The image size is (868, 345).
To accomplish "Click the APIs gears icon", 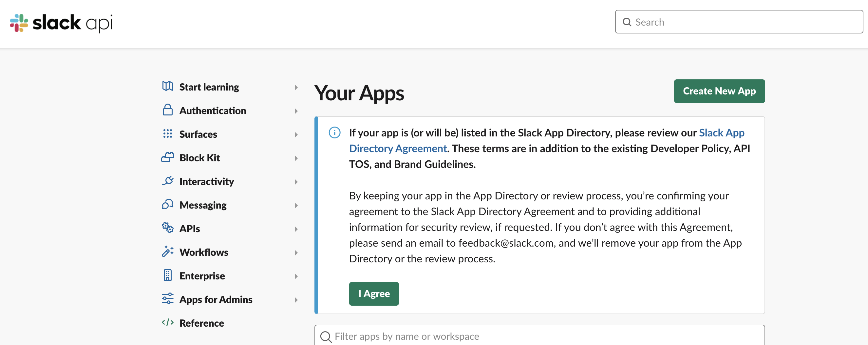I will [x=167, y=228].
